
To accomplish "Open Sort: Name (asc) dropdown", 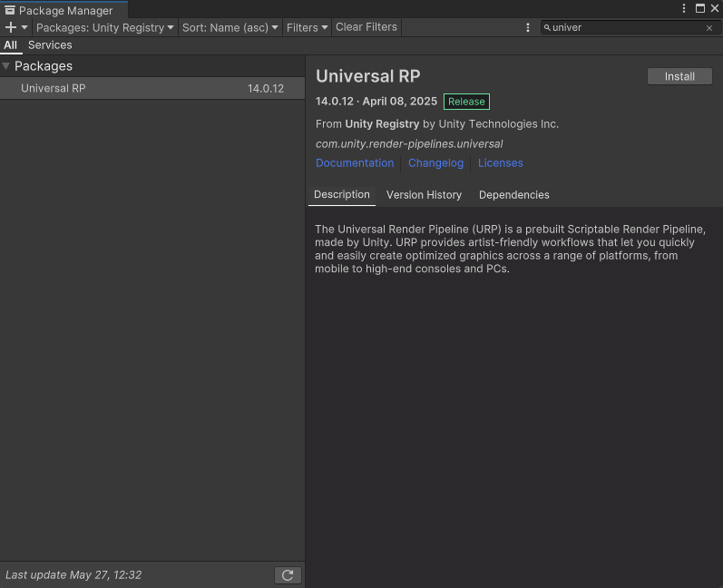I will [x=230, y=27].
